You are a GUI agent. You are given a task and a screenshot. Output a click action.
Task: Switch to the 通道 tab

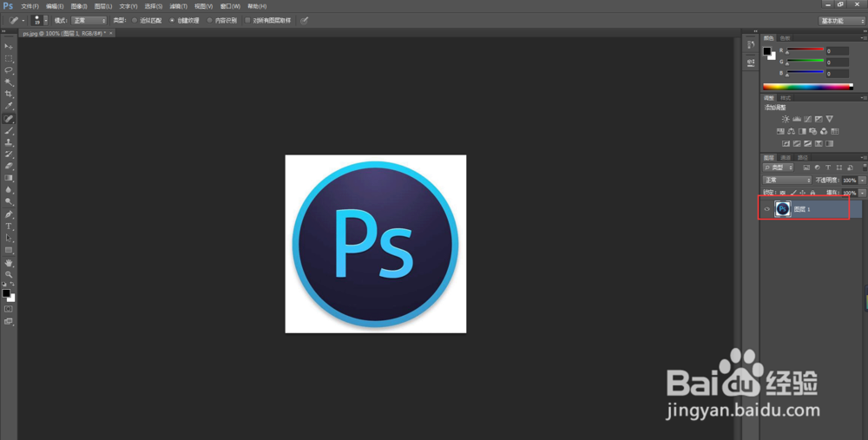point(786,158)
